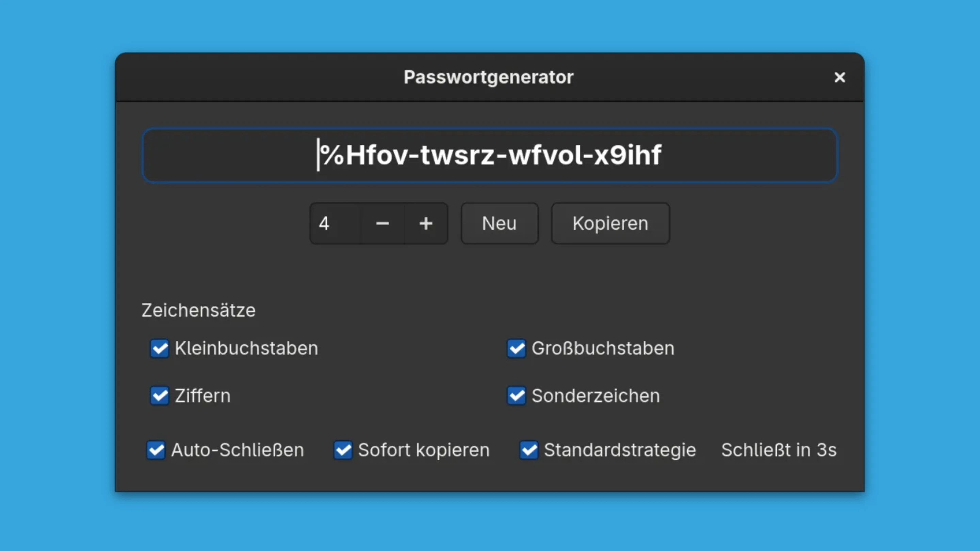Copy the password using Kopieren
The image size is (980, 551).
pos(610,223)
